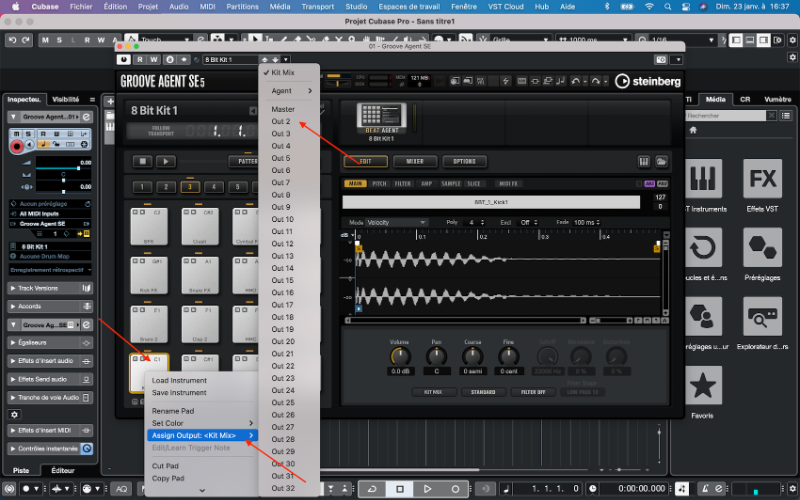Open the folder browser icon beside Options
800x500 pixels.
(x=662, y=162)
